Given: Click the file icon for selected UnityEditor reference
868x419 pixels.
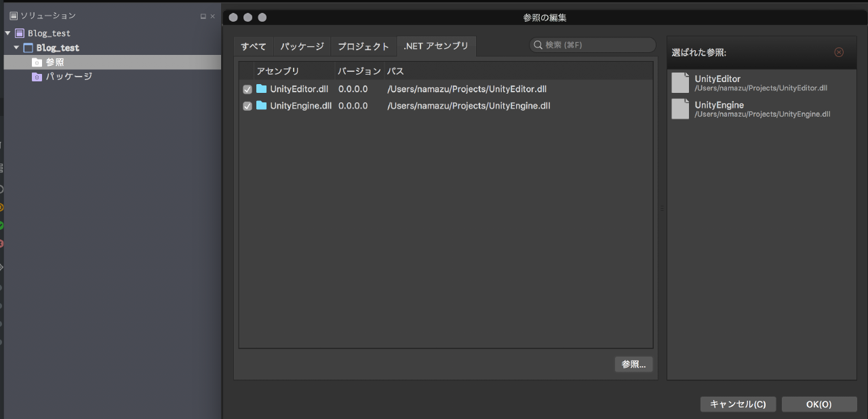Looking at the screenshot, I should pyautogui.click(x=680, y=83).
